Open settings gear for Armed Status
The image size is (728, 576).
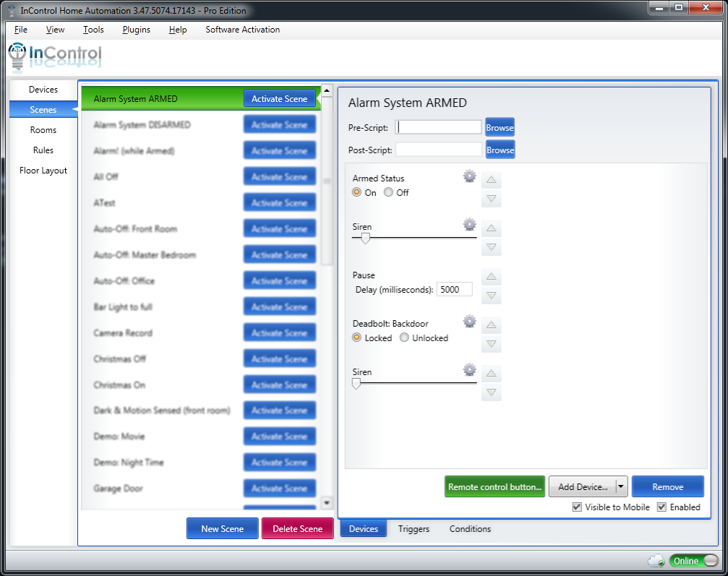470,176
